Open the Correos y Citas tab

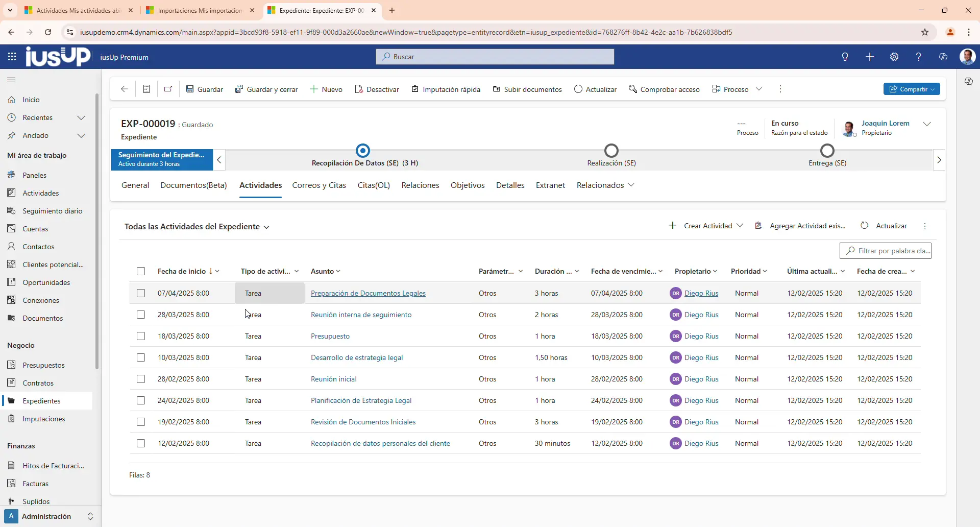pyautogui.click(x=319, y=185)
